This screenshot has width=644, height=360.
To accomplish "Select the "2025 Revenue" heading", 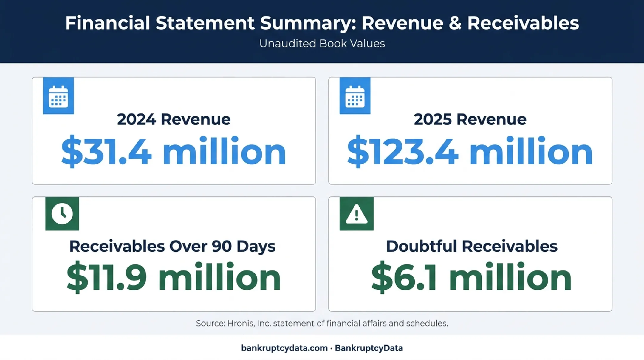I will point(470,119).
